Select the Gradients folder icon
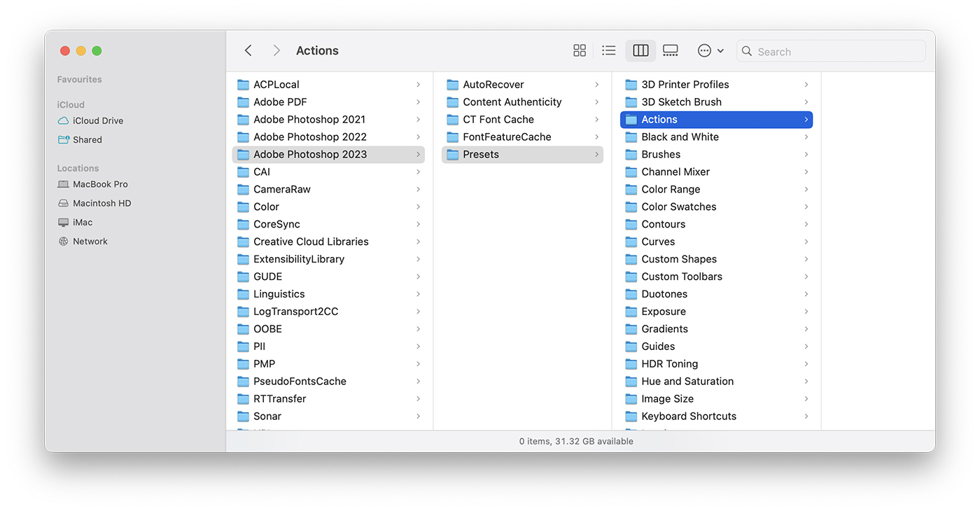This screenshot has height=511, width=980. click(631, 329)
